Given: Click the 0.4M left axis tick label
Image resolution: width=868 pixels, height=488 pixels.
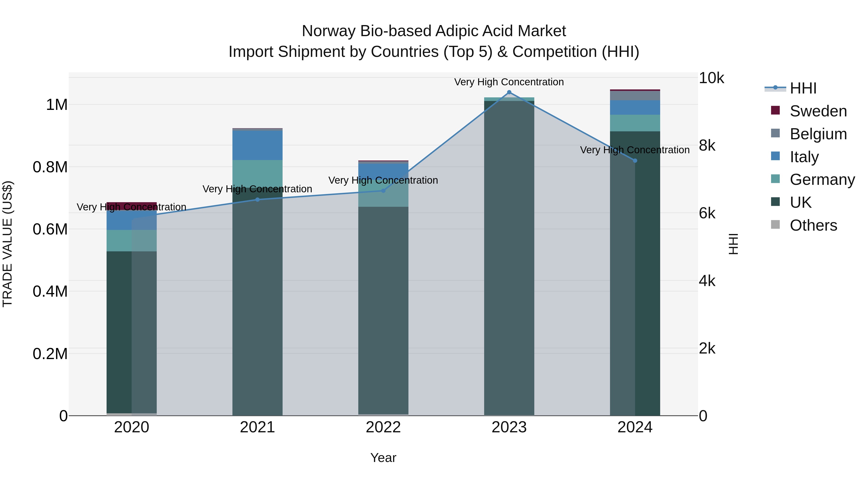Looking at the screenshot, I should click(50, 291).
